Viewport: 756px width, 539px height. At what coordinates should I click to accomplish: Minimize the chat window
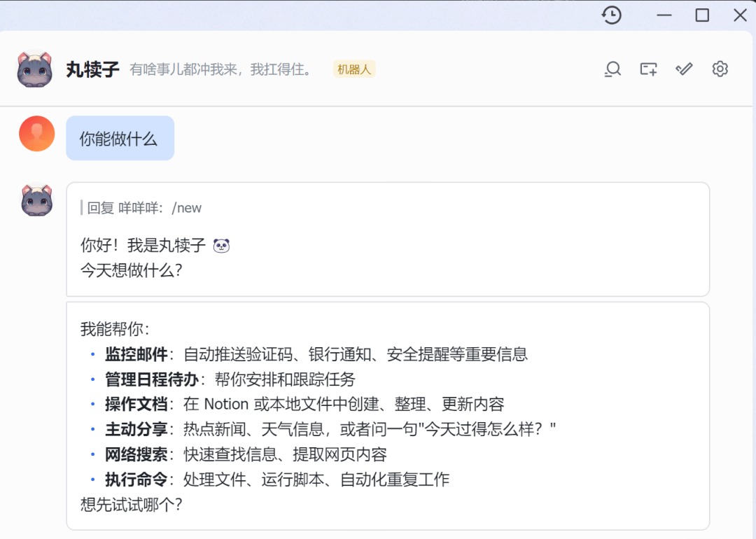click(x=664, y=15)
